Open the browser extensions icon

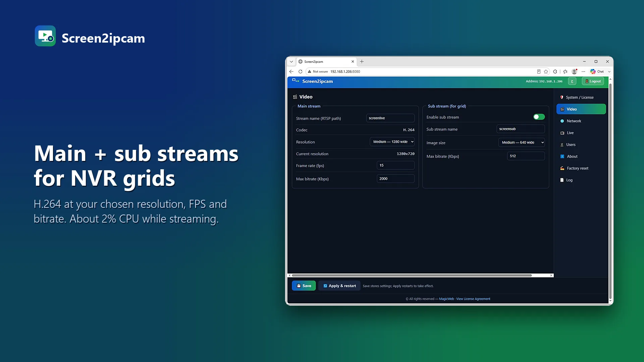click(x=555, y=71)
